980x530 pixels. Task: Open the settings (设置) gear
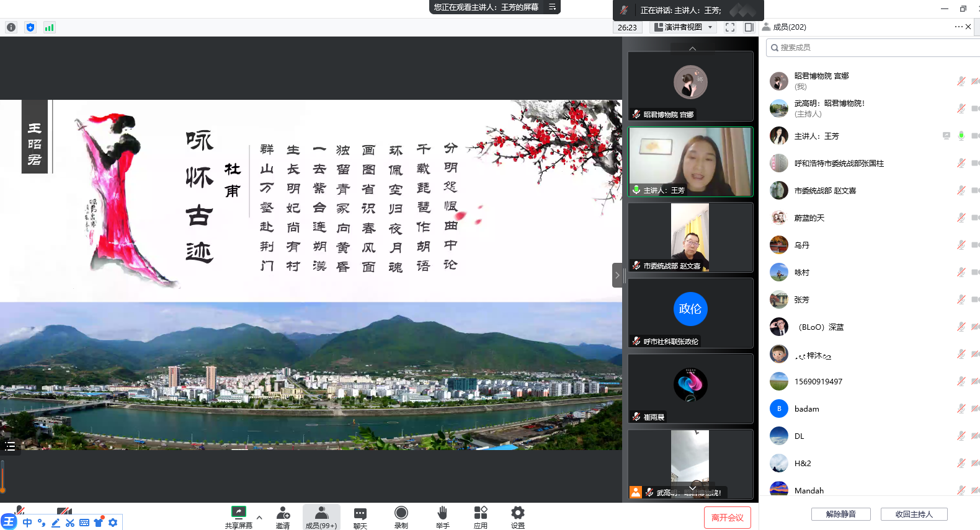[x=518, y=517]
